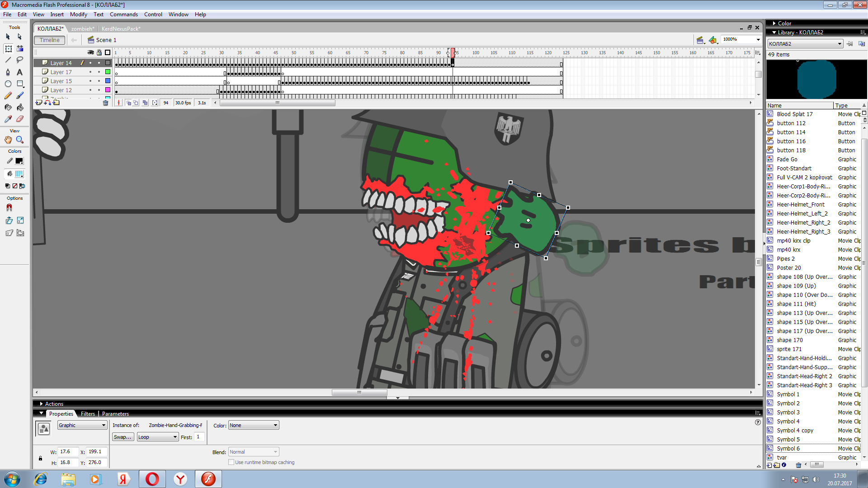
Task: Toggle Onion Skin in timeline
Action: (x=128, y=103)
